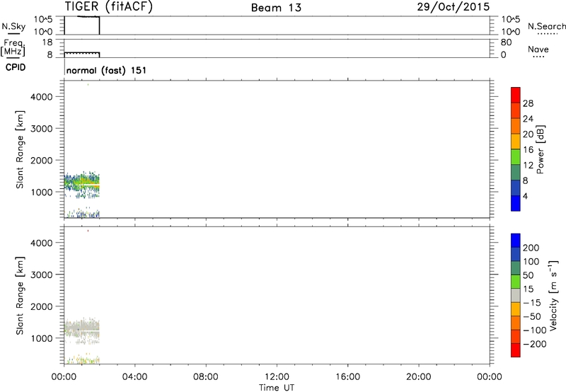566x392 pixels.
Task: Click the "80" Nave axis label
Action: [x=506, y=42]
